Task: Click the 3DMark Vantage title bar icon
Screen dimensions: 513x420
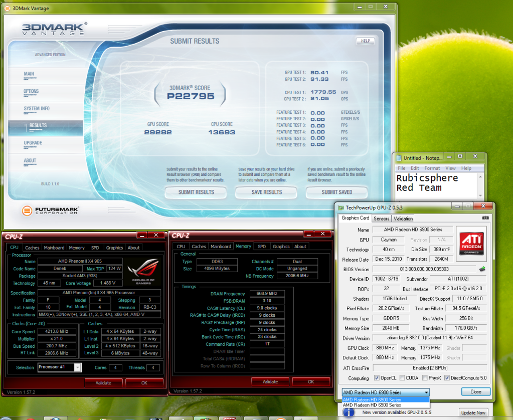Action: [7, 8]
